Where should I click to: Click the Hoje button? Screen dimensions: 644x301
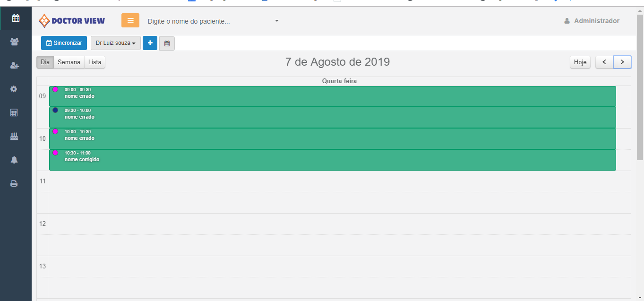(x=580, y=62)
